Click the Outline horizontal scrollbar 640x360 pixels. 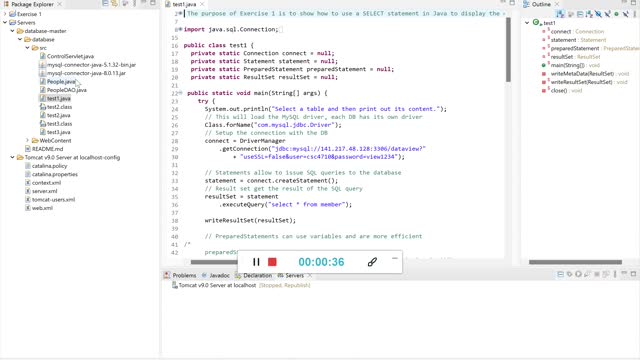pos(576,262)
